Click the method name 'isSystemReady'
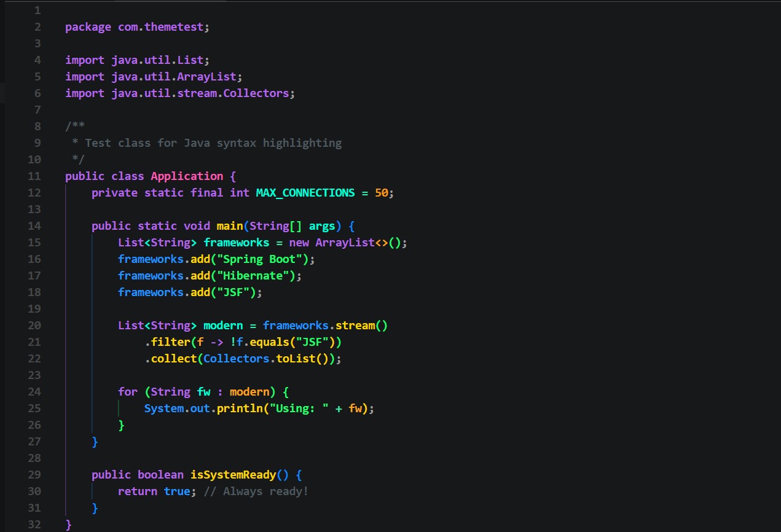This screenshot has width=781, height=532. 233,475
